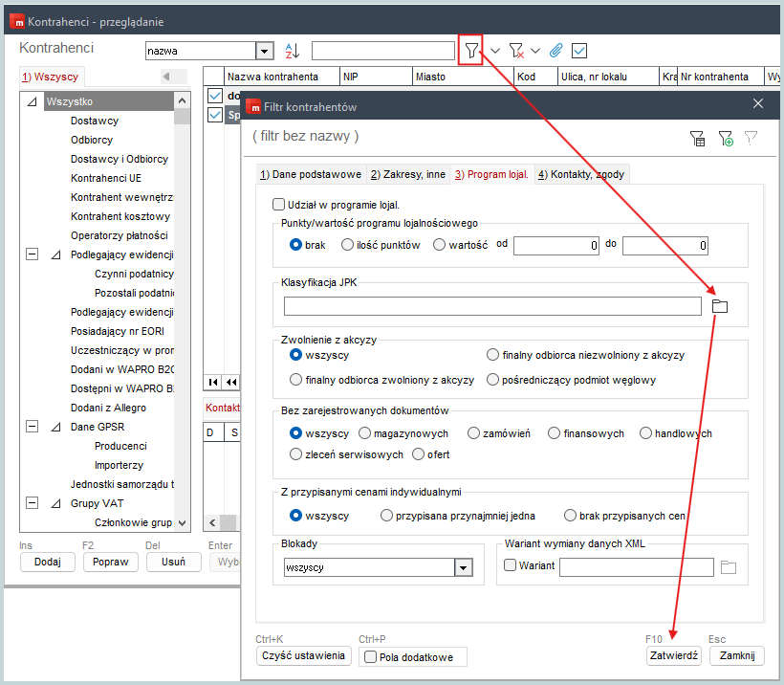Click the Klasyfikacja JPK text field

[x=492, y=306]
